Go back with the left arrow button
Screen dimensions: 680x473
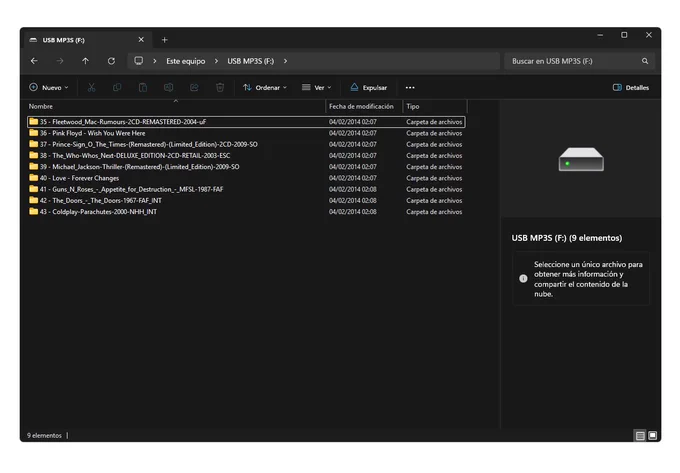click(x=34, y=61)
